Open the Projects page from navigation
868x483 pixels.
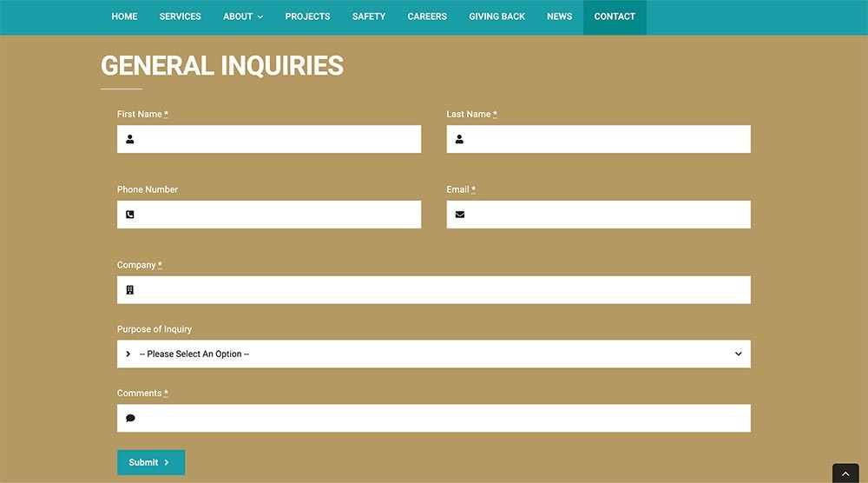point(307,17)
